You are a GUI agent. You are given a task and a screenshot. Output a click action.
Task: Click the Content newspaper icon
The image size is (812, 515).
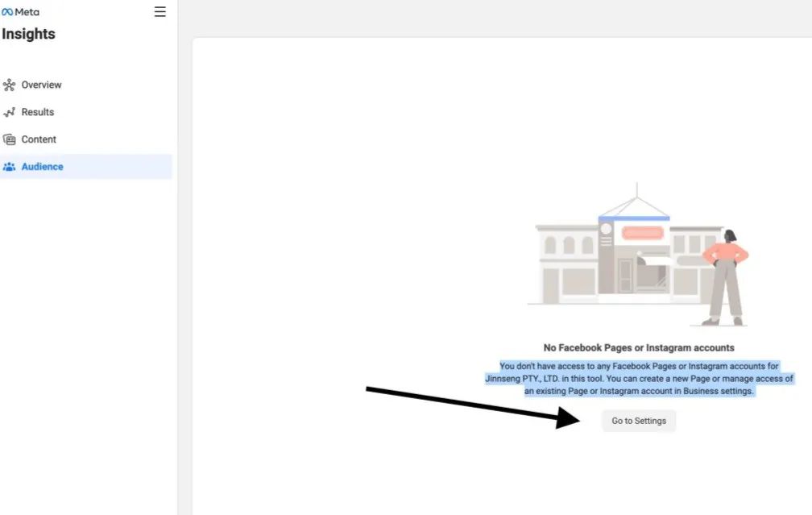(x=9, y=139)
